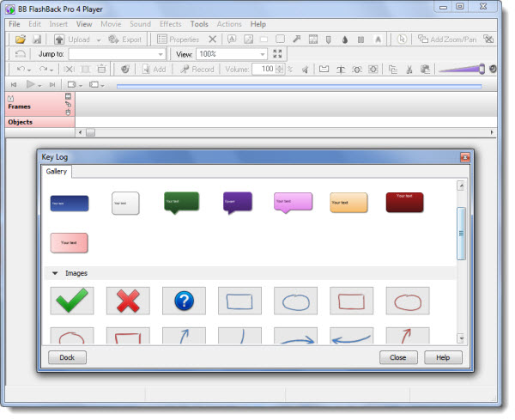The height and width of the screenshot is (420, 515).
Task: Open the View zoom percentage dropdown
Action: 262,54
